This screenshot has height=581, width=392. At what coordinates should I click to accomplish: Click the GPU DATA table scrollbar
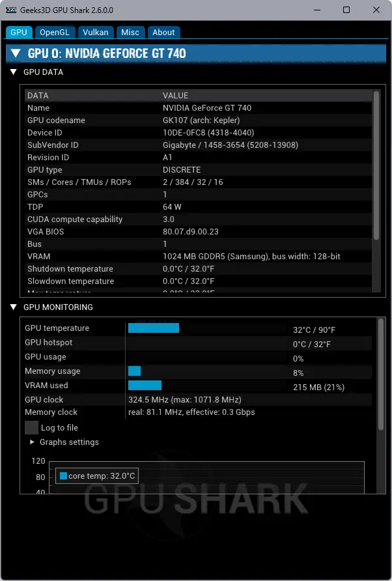point(376,169)
